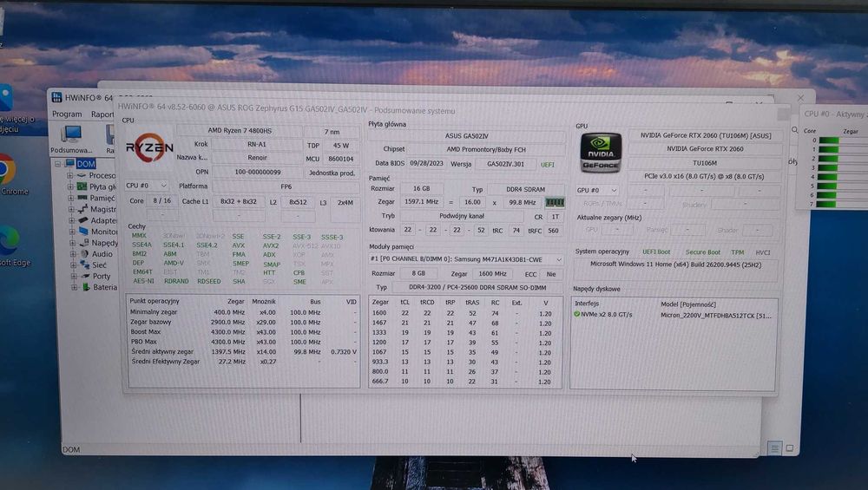Click the small square icon at status bar's far right
The width and height of the screenshot is (868, 490).
[789, 448]
